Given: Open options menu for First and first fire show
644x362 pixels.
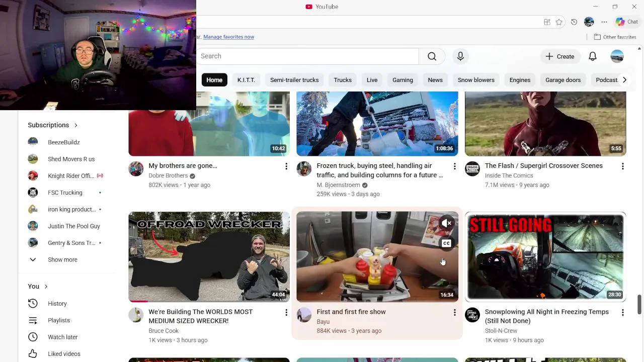Looking at the screenshot, I should pos(454,313).
